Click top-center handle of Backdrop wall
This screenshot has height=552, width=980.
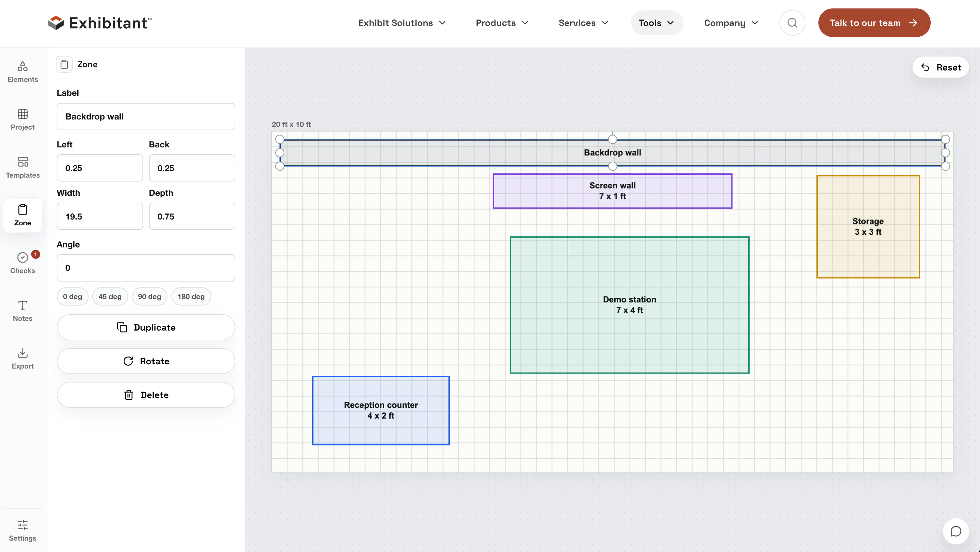(x=612, y=139)
